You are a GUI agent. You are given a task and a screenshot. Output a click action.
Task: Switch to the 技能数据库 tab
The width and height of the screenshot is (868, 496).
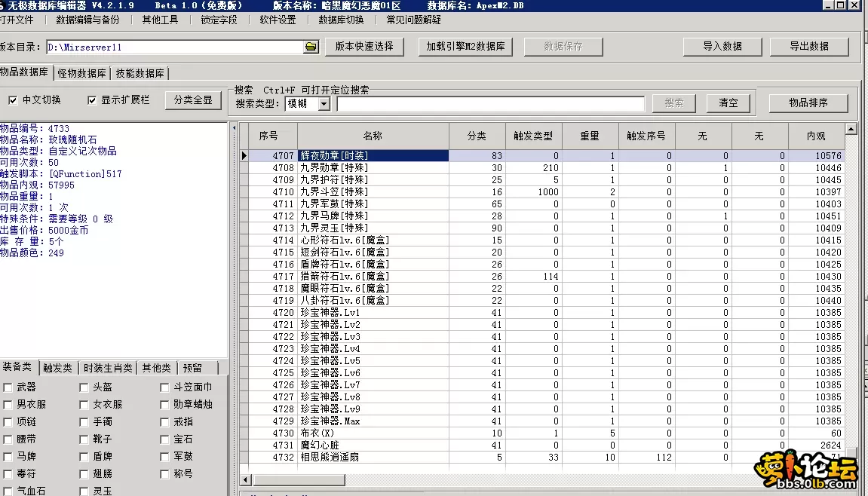tap(140, 73)
